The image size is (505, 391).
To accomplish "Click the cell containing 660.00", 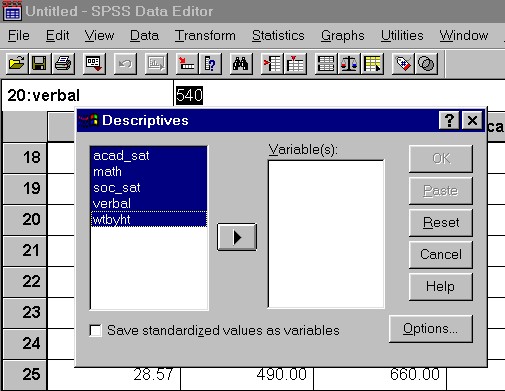I will click(x=380, y=378).
